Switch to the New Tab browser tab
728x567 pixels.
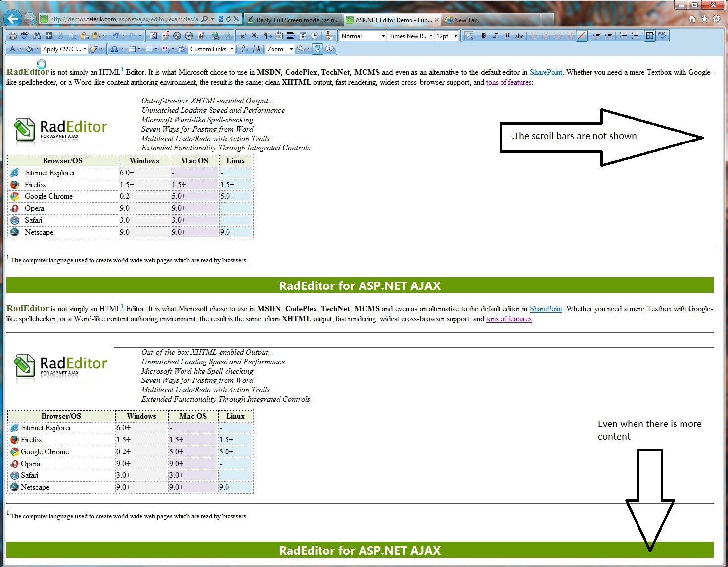466,20
